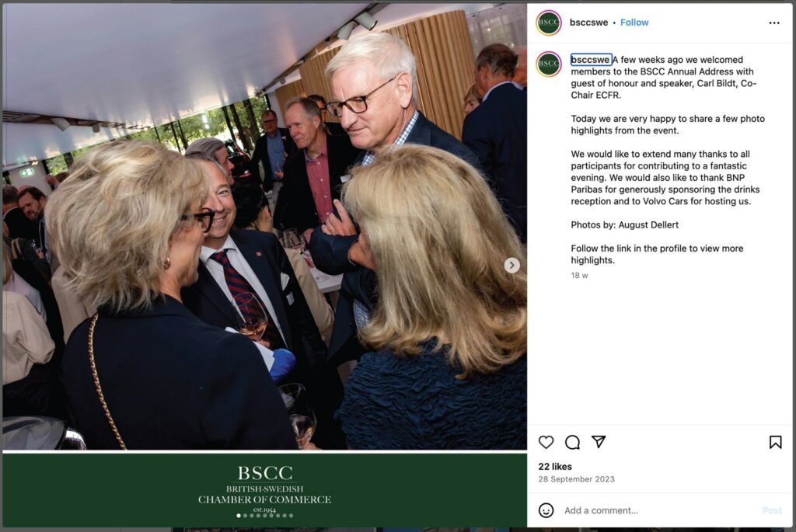Jump to the last carousel dot
Viewport: 796px width, 532px height.
[291, 516]
